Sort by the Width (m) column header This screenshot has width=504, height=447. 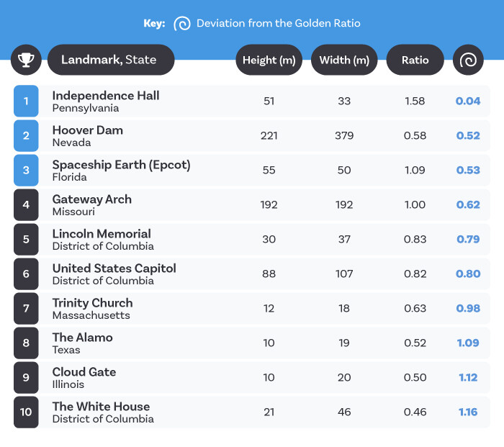(x=344, y=60)
